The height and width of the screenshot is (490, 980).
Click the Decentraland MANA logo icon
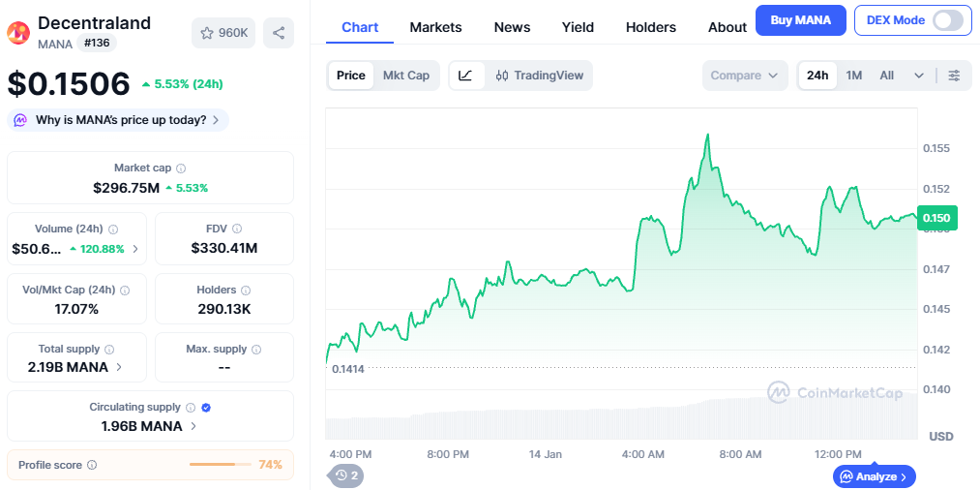pos(18,33)
